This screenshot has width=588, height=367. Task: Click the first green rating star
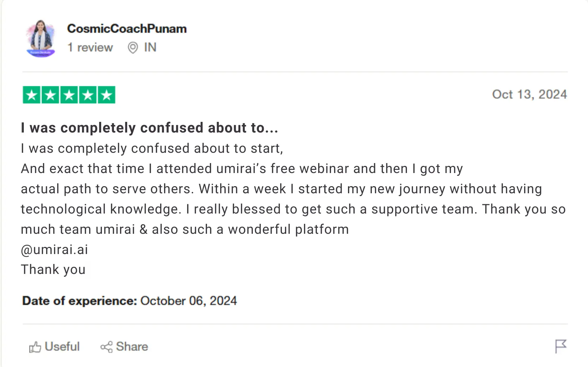coord(32,95)
